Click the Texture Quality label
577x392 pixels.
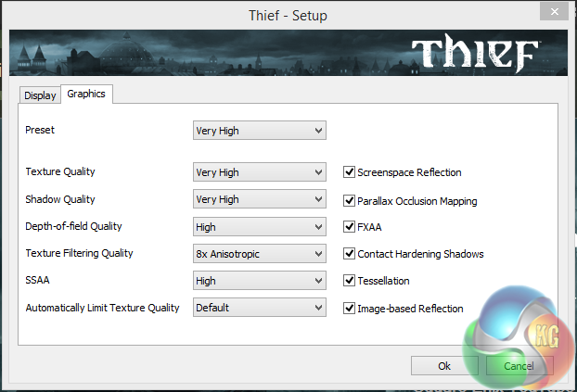(60, 171)
